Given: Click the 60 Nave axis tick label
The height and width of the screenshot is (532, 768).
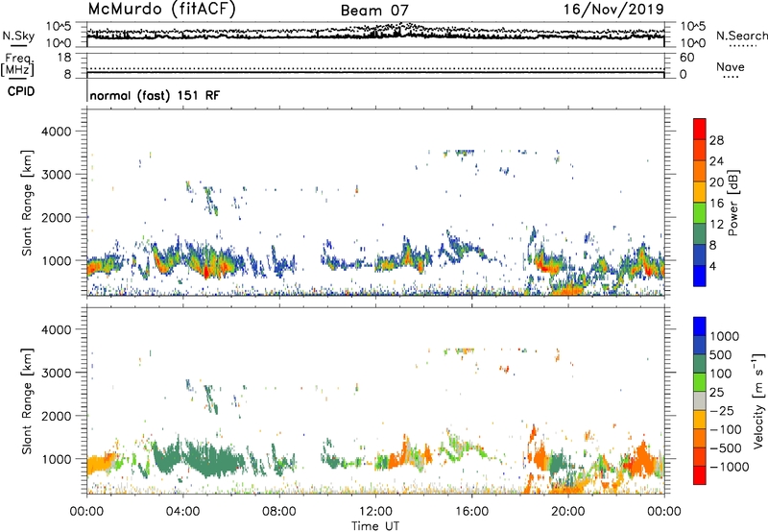Looking at the screenshot, I should (x=686, y=58).
